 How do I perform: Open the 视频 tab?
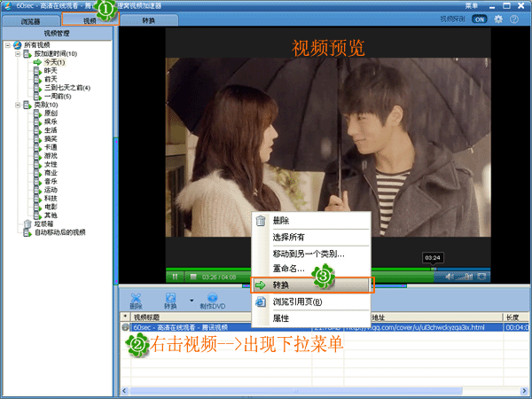90,20
